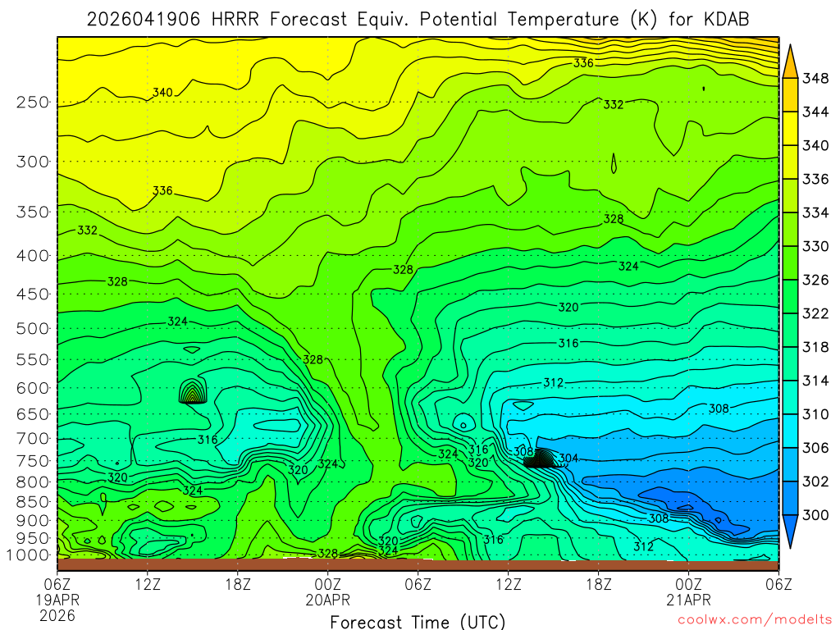Click the 650 pressure axis label
The image size is (840, 630).
tap(33, 414)
